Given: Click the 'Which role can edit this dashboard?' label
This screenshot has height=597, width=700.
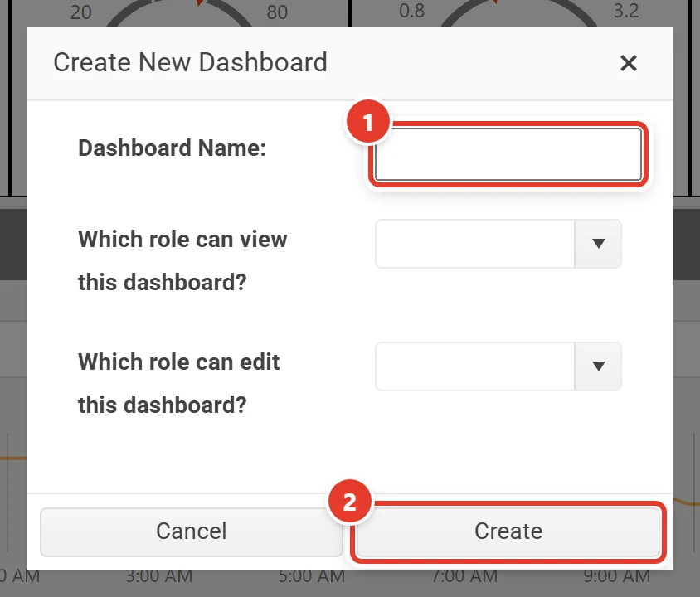Looking at the screenshot, I should pos(178,383).
